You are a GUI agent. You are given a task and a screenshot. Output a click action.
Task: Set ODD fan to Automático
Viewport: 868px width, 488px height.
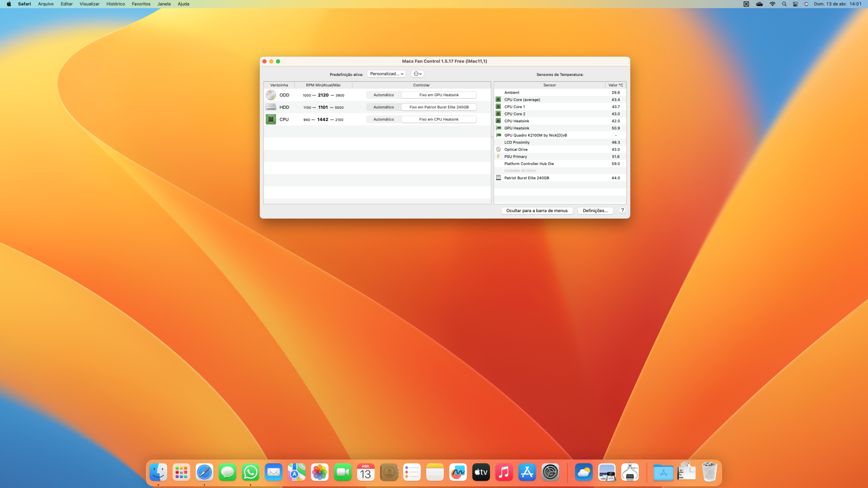click(x=384, y=95)
